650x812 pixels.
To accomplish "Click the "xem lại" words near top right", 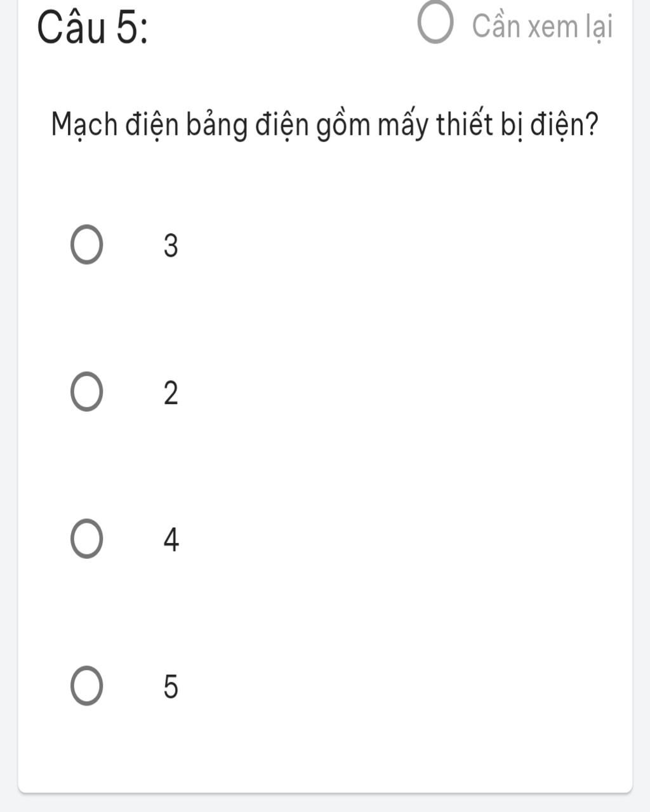I will [x=571, y=28].
